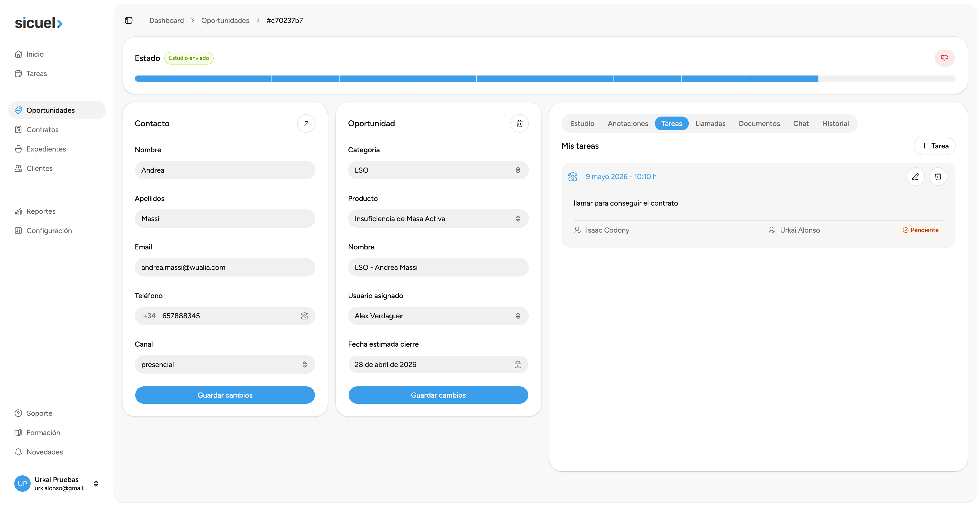Viewport: 980px width, 506px height.
Task: Click the Clientes people icon
Action: pyautogui.click(x=18, y=168)
